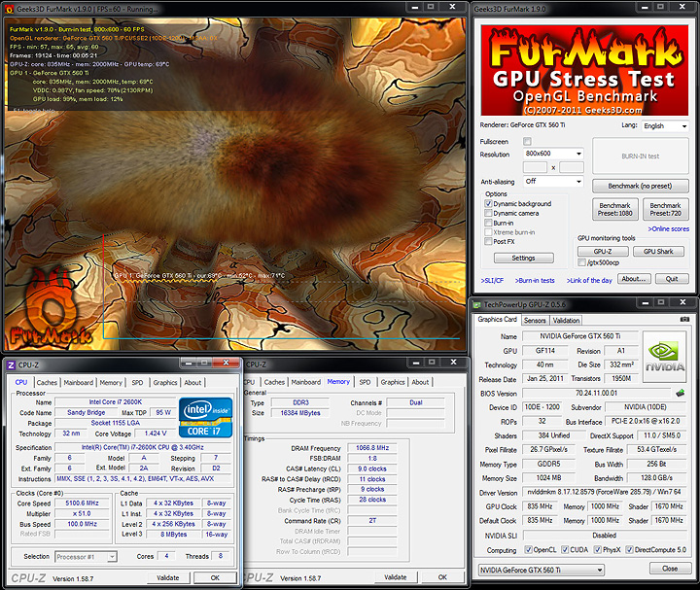
Task: Click the DRAM Frequency 1066.8 MHz value
Action: click(372, 448)
